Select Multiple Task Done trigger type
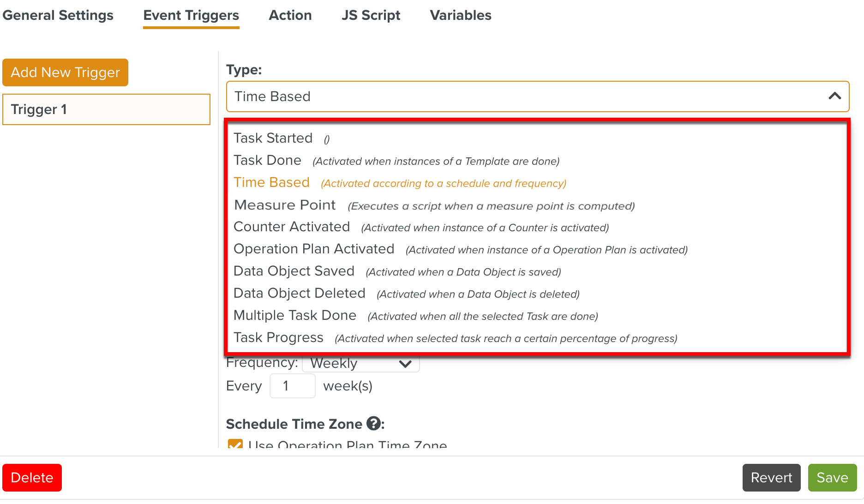The height and width of the screenshot is (504, 864). (295, 315)
